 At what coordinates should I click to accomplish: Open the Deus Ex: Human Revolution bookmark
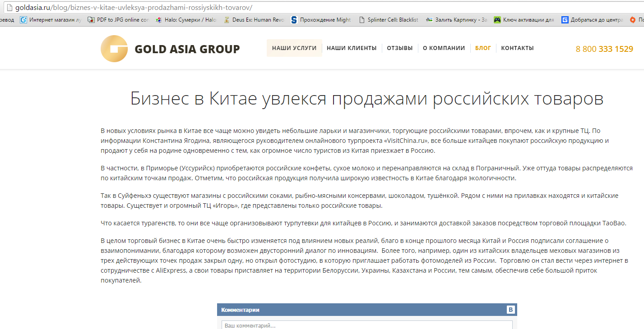point(254,20)
